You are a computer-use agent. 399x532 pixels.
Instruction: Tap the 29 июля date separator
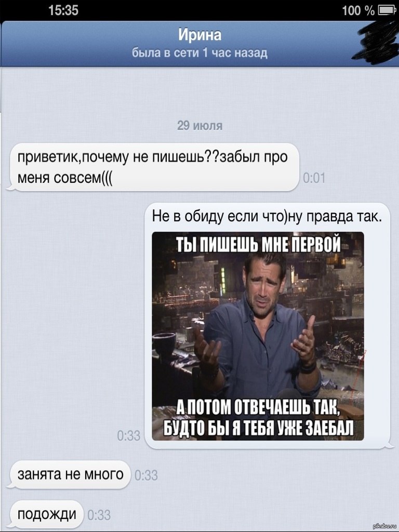click(200, 126)
